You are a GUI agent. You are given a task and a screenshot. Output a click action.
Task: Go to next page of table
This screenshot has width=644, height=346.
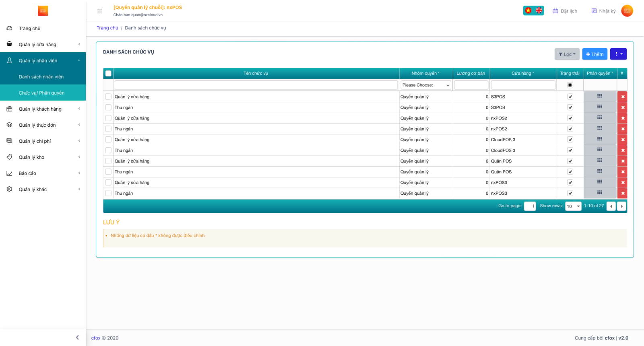click(621, 206)
